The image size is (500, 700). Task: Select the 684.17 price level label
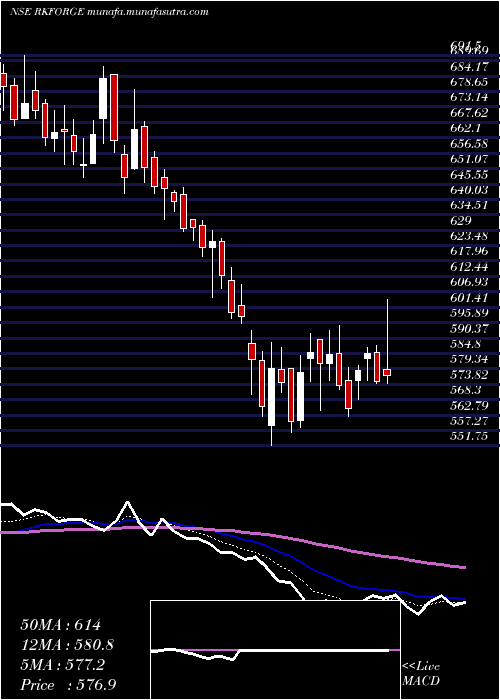point(469,67)
